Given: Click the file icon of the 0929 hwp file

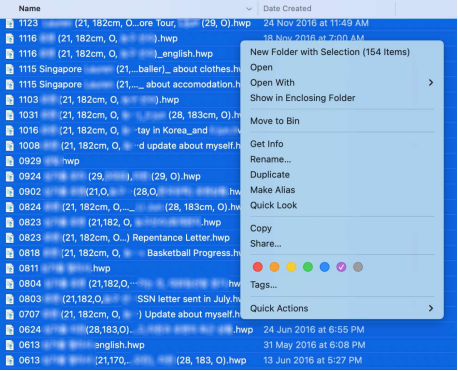Looking at the screenshot, I should (x=10, y=161).
